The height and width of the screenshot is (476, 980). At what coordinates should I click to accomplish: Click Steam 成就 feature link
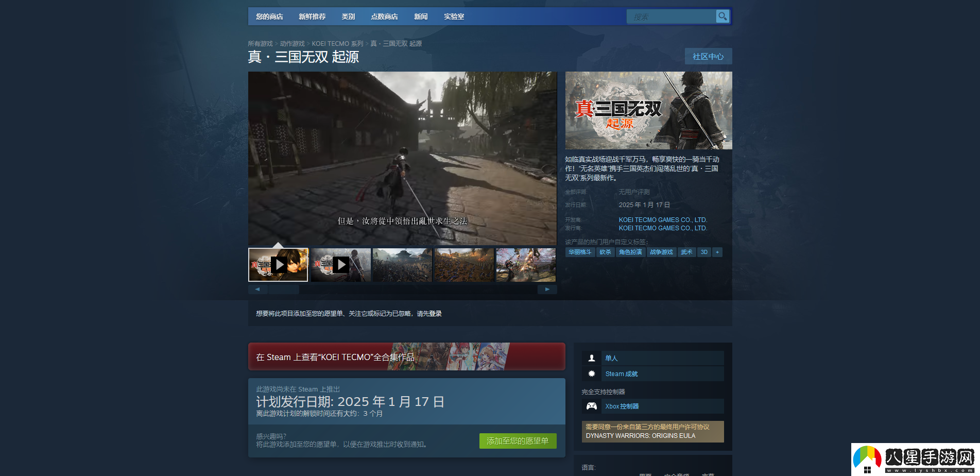(622, 374)
